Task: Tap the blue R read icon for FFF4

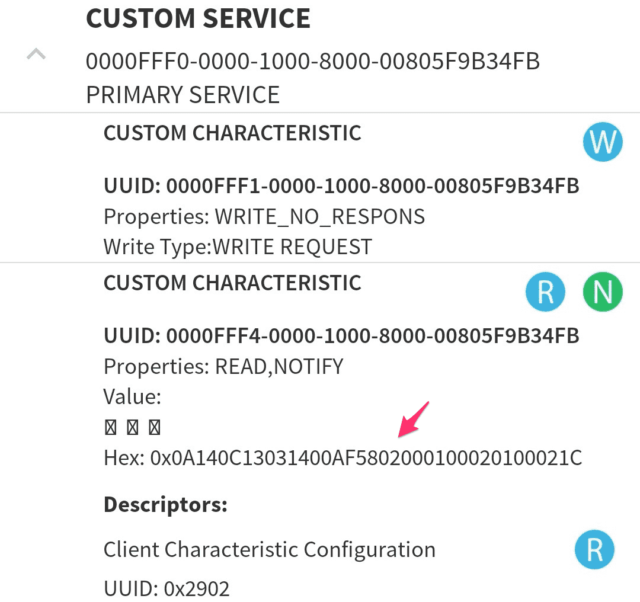Action: [x=545, y=292]
